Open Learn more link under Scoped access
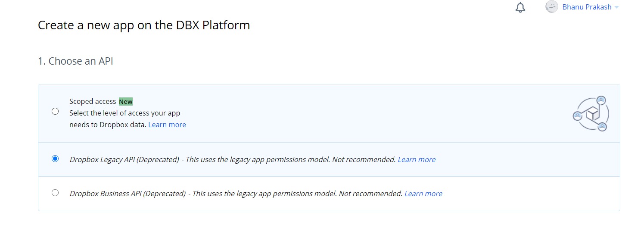Viewport: 644px width, 228px height. (167, 125)
